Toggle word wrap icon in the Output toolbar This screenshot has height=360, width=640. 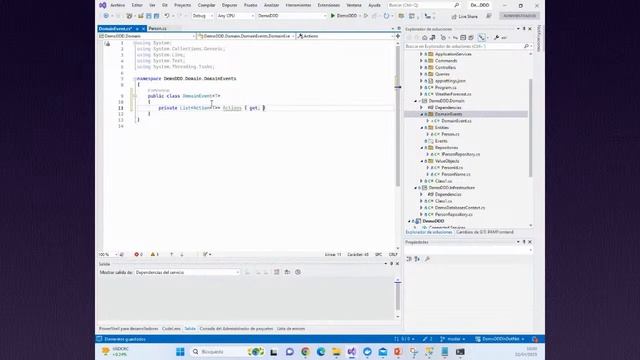coord(287,272)
